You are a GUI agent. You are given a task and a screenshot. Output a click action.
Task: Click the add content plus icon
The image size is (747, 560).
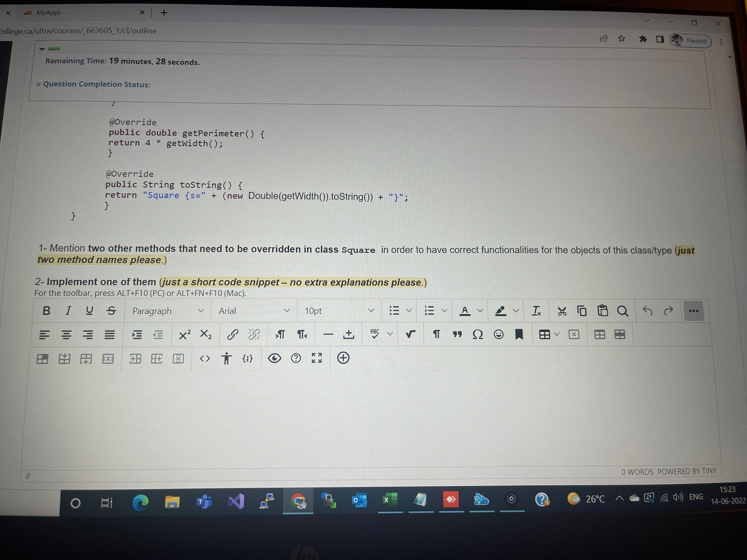[x=343, y=358]
